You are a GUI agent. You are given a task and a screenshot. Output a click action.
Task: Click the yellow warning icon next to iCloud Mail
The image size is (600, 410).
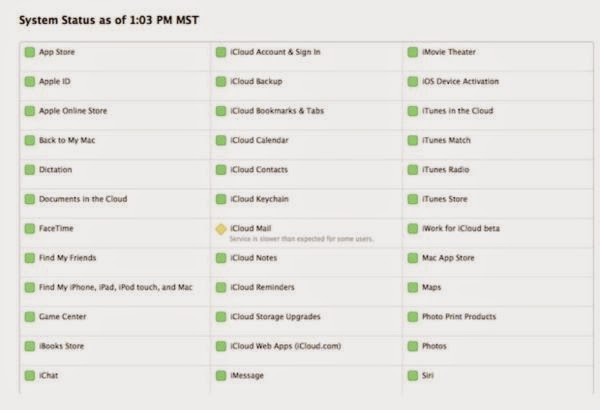221,229
